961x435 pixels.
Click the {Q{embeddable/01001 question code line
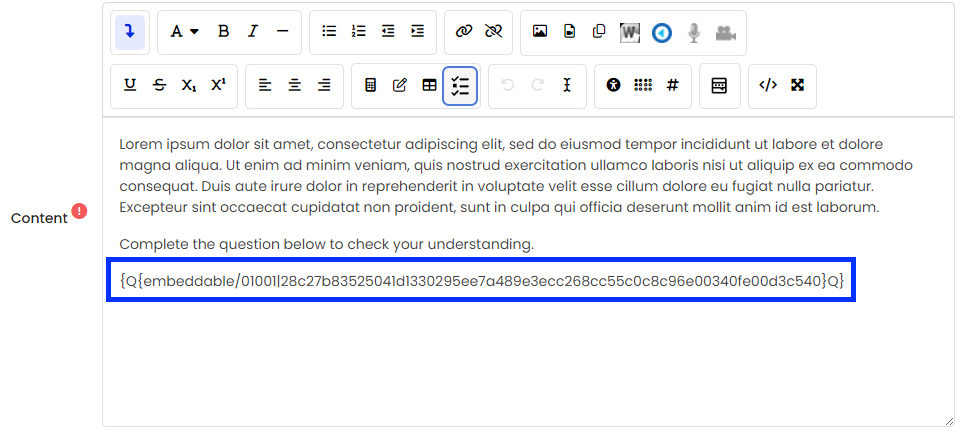[x=482, y=281]
